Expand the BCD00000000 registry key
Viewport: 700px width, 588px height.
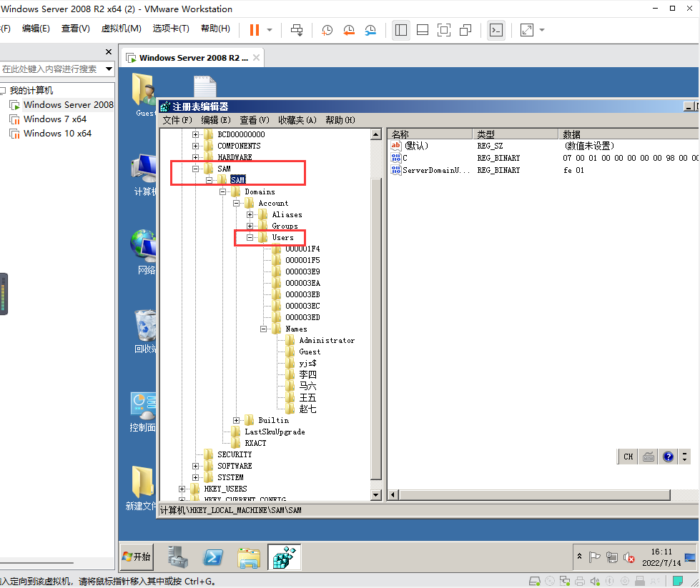195,134
